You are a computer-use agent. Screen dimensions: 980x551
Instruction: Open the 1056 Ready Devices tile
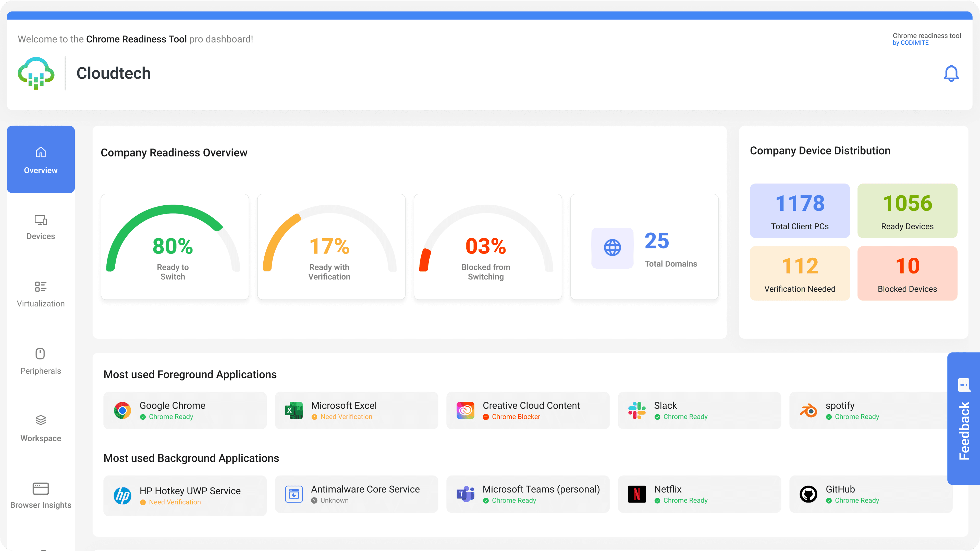pos(907,211)
